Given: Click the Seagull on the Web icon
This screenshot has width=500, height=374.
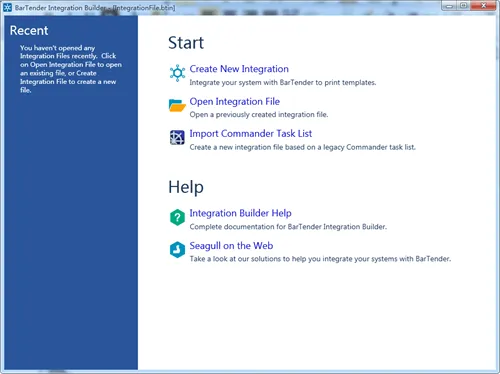Looking at the screenshot, I should click(x=177, y=250).
